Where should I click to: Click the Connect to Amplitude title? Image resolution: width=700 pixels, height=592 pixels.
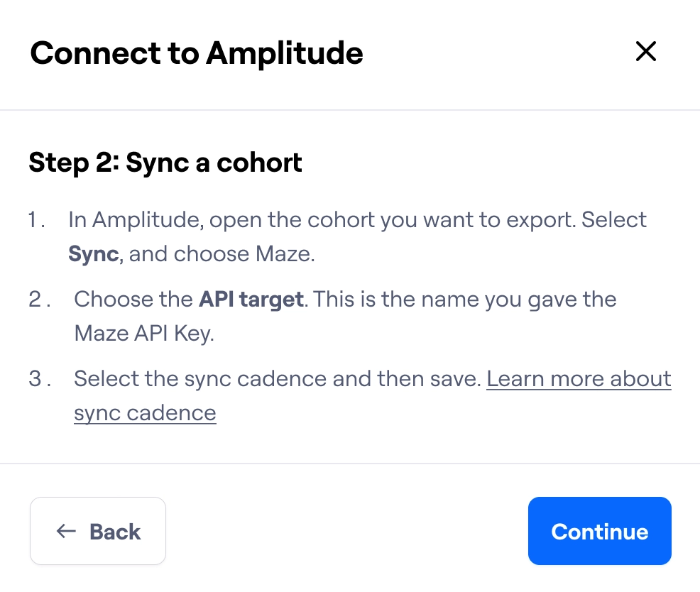pyautogui.click(x=196, y=53)
